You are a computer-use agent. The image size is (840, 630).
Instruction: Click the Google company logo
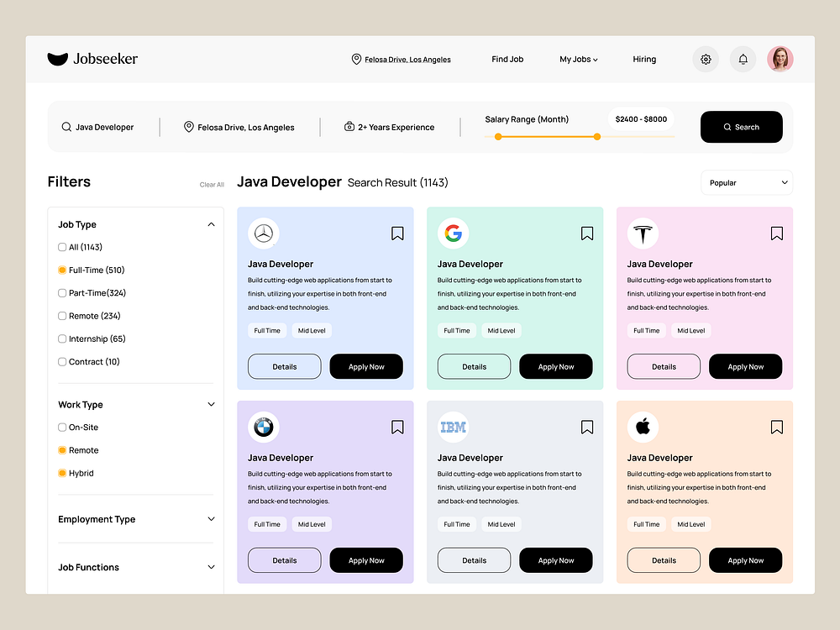click(x=454, y=233)
